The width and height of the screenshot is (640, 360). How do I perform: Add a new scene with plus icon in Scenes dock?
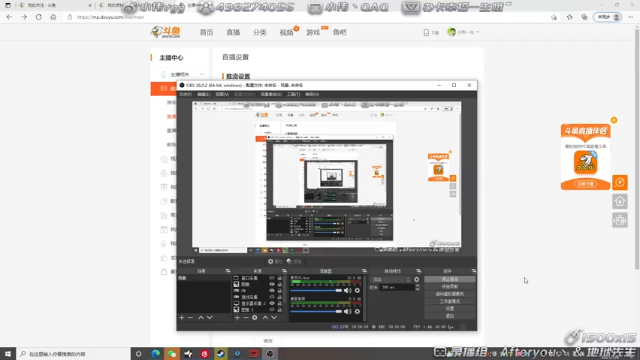tap(182, 318)
